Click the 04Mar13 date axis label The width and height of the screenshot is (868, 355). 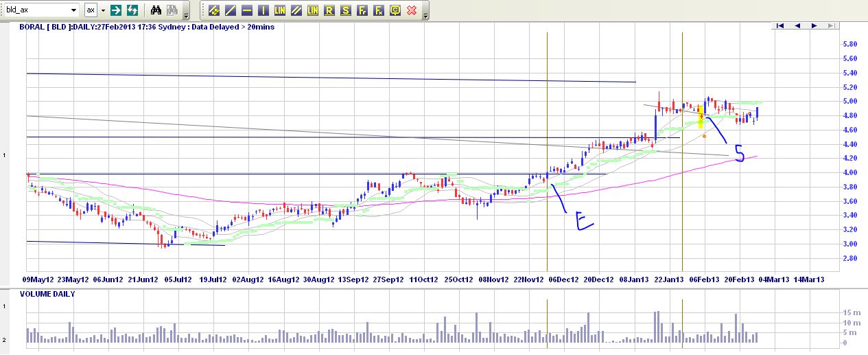[x=773, y=280]
